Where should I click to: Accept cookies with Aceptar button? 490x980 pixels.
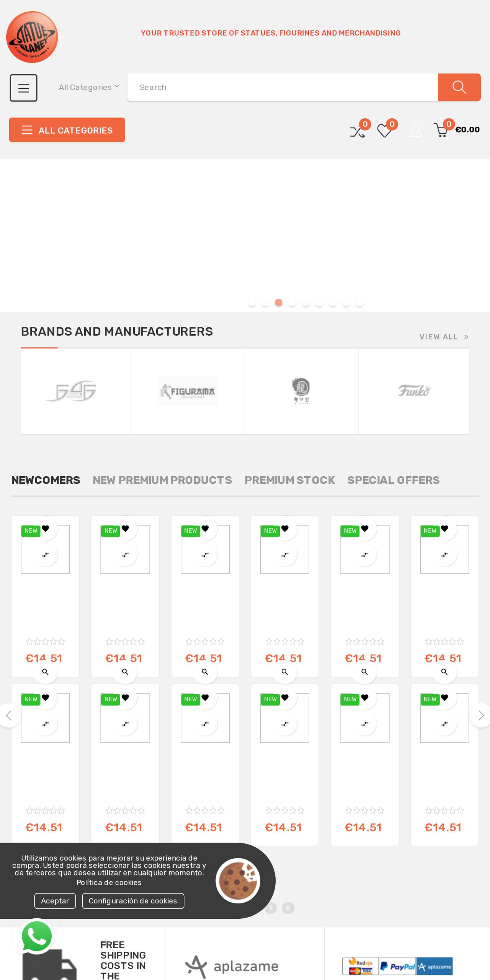[x=55, y=901]
